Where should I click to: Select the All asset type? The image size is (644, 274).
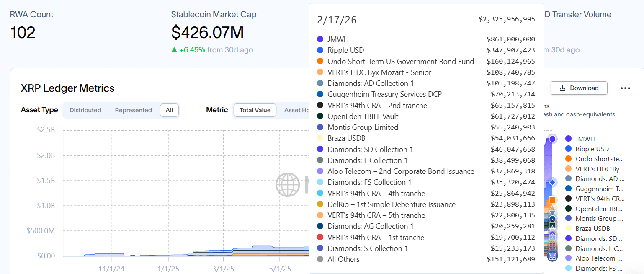(x=169, y=110)
